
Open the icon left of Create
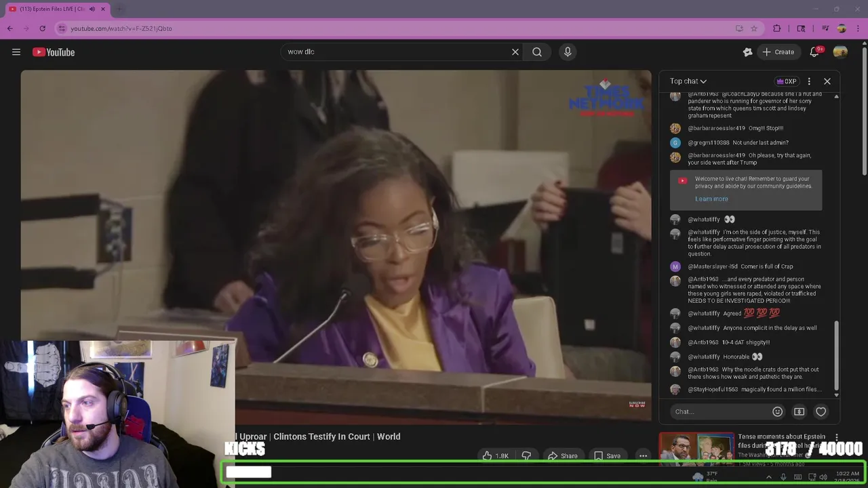point(747,52)
